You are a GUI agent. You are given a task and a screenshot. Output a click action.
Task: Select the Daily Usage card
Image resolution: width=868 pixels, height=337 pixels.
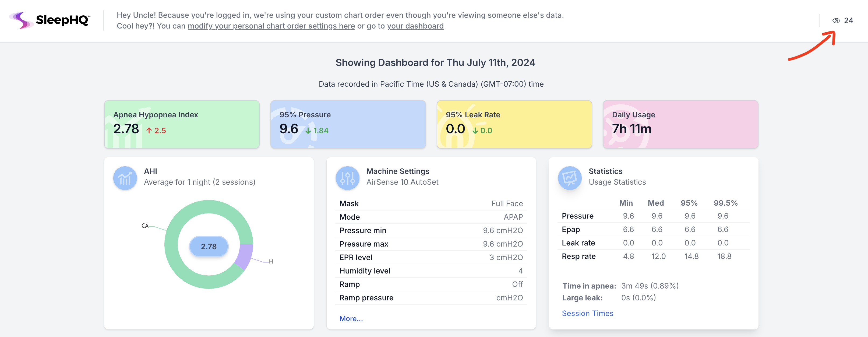click(x=680, y=124)
